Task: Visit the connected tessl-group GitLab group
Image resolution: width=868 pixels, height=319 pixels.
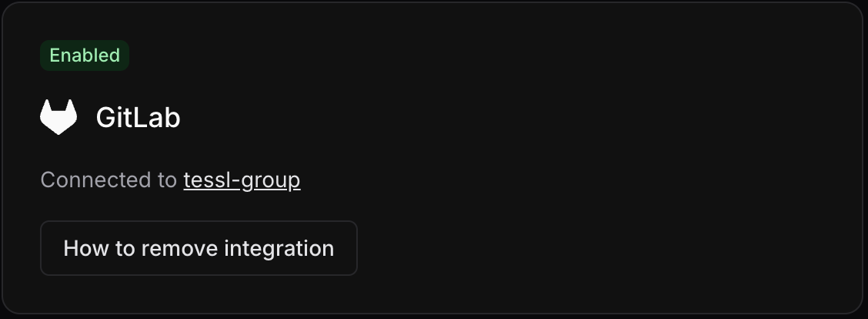Action: [x=242, y=180]
